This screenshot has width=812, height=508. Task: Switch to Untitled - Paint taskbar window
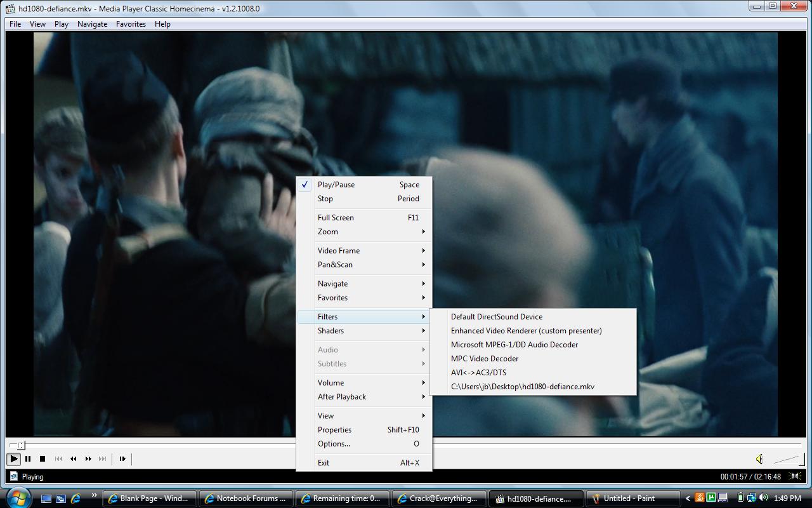point(632,498)
